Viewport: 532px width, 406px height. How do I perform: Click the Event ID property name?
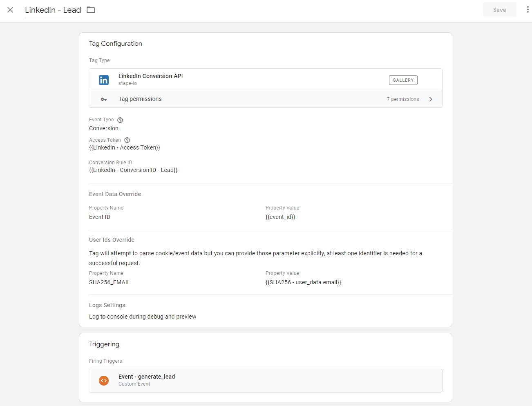point(100,217)
